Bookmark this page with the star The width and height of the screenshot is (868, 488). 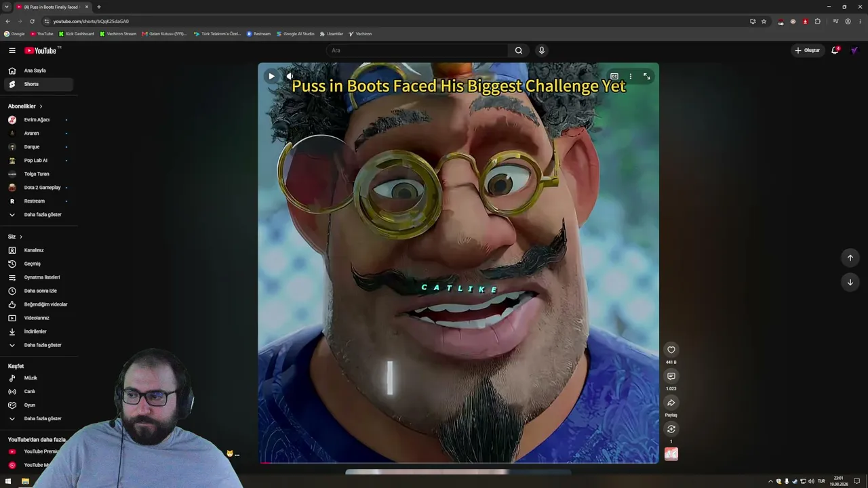click(x=764, y=21)
